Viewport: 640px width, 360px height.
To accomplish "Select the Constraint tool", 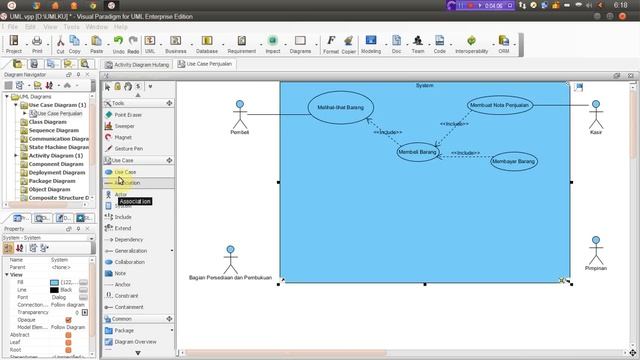I will (138, 296).
